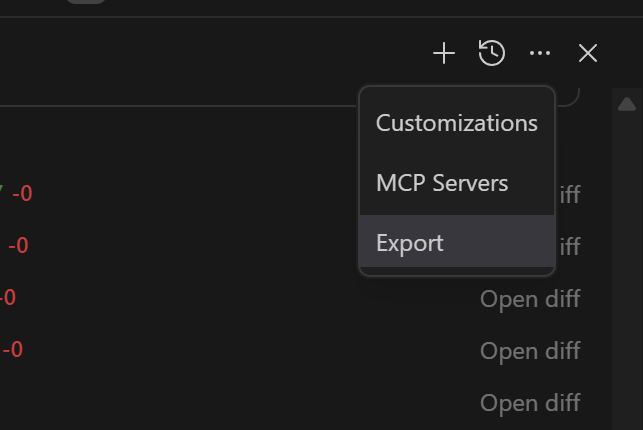The height and width of the screenshot is (430, 643).
Task: Close the panel with the X icon
Action: pyautogui.click(x=588, y=53)
